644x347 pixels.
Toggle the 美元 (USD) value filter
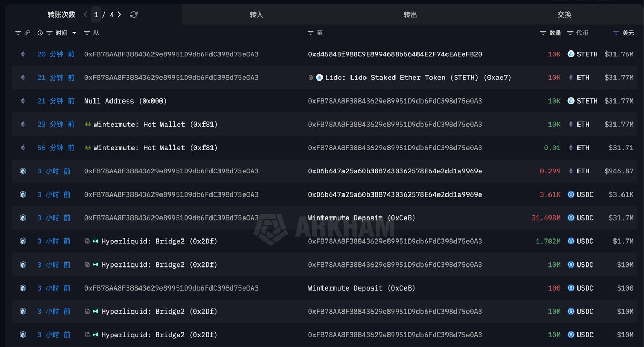616,33
